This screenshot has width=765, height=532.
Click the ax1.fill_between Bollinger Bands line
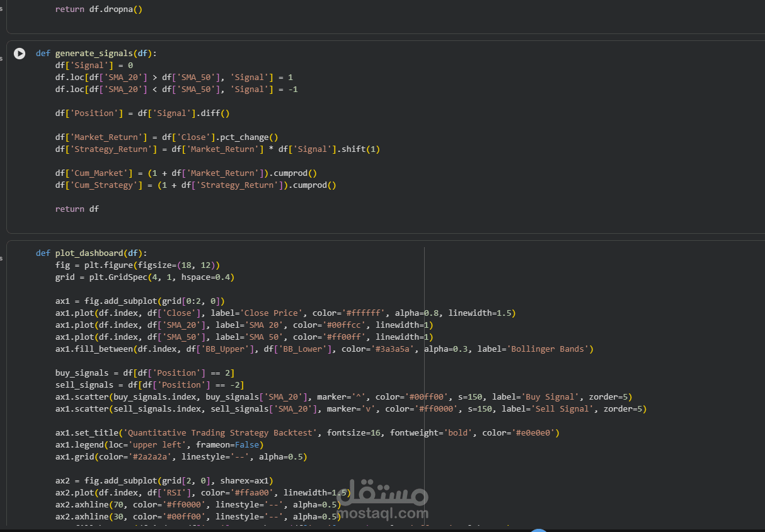(x=325, y=349)
